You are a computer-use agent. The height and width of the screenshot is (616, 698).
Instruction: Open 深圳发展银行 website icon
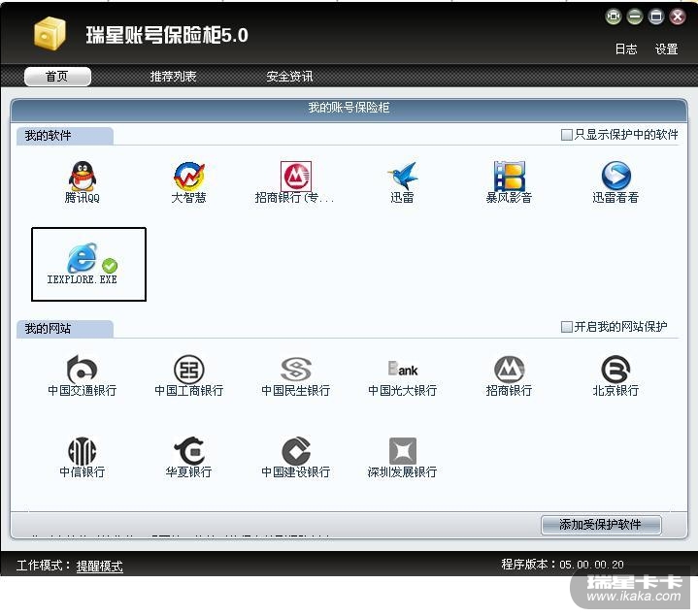tap(403, 451)
